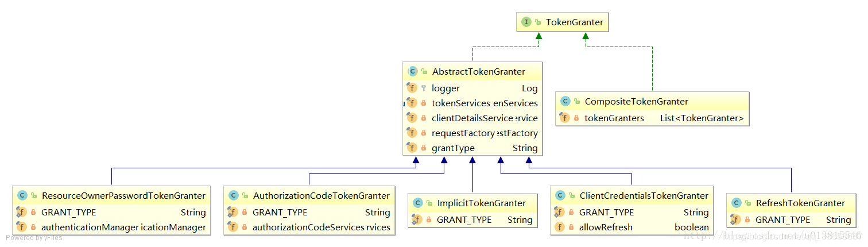Click GRANT_TYPE field icon in RefreshTokenGranter
The width and height of the screenshot is (868, 247).
coord(736,219)
